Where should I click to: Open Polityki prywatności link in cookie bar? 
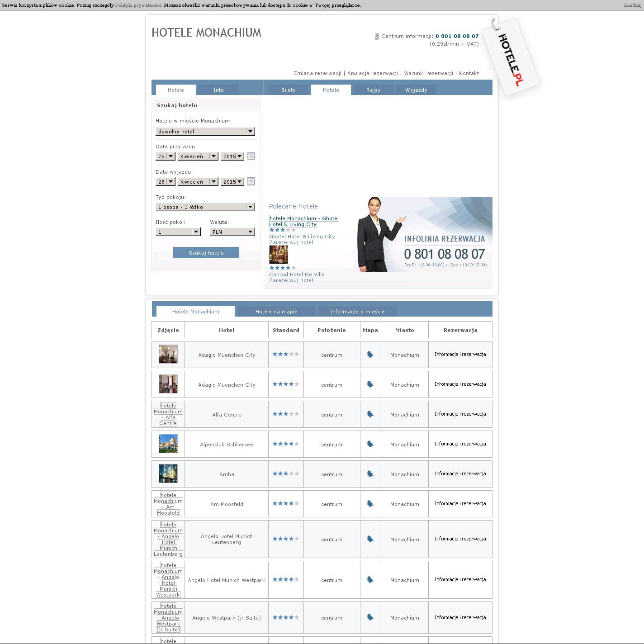pos(138,5)
